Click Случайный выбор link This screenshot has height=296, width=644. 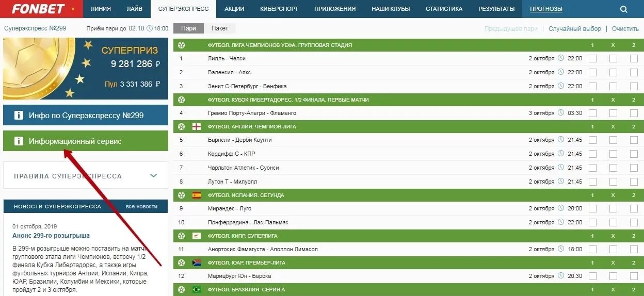(575, 29)
